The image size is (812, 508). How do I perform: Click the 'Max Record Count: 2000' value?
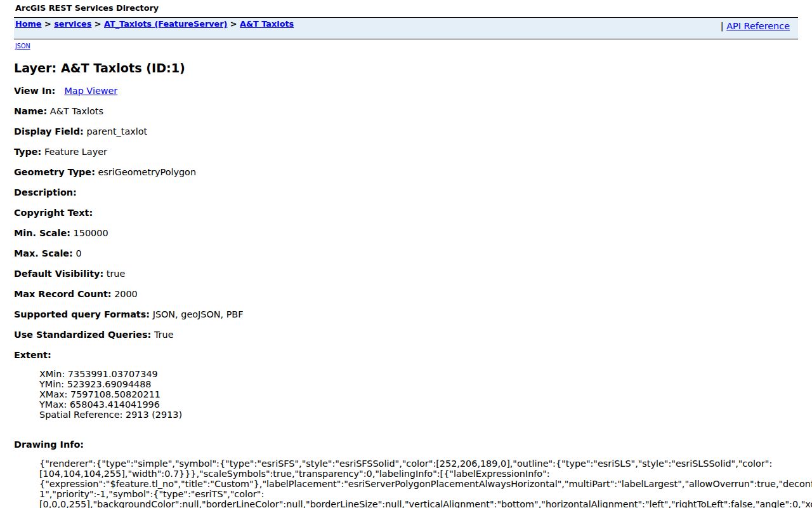click(x=126, y=294)
